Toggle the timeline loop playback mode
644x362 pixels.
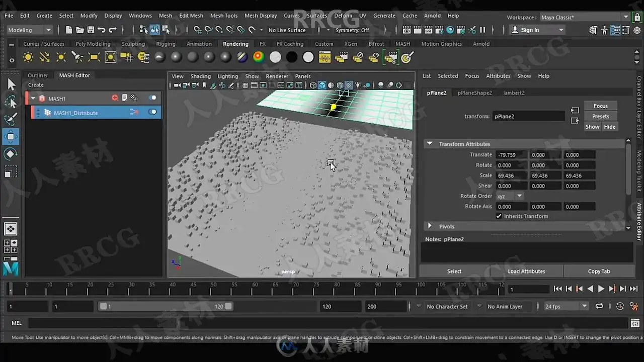(x=599, y=306)
